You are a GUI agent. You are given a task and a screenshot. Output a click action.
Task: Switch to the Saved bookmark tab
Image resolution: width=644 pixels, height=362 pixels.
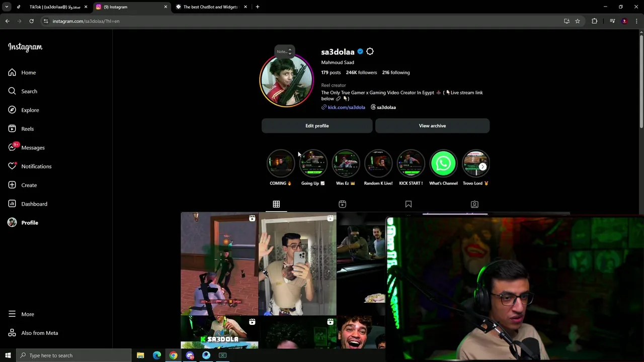click(x=409, y=204)
